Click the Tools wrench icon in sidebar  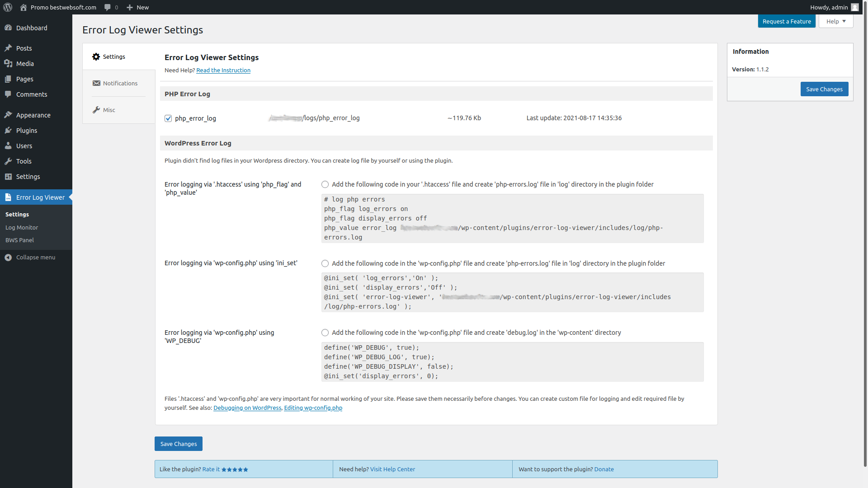[8, 161]
